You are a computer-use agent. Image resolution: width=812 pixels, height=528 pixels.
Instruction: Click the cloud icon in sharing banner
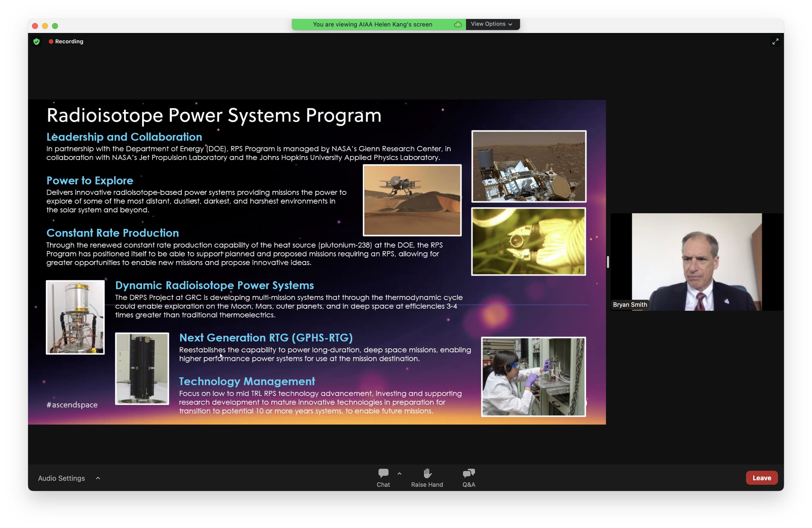coord(458,24)
